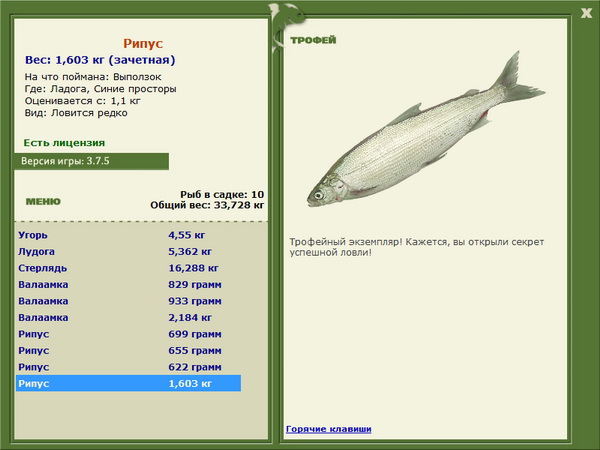Select the Валаамка 829 грамм row
The image size is (600, 450).
coord(128,284)
